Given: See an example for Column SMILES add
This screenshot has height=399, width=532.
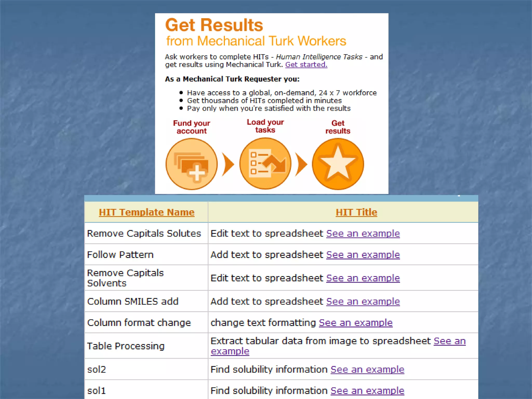Looking at the screenshot, I should [363, 302].
